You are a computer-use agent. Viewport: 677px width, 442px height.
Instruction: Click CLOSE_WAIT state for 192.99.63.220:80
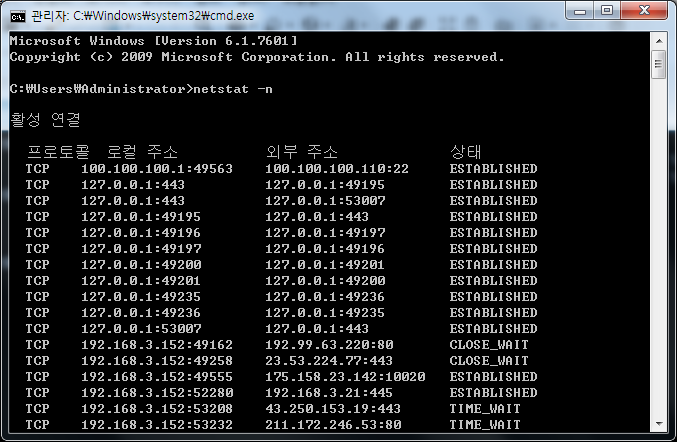click(x=489, y=345)
